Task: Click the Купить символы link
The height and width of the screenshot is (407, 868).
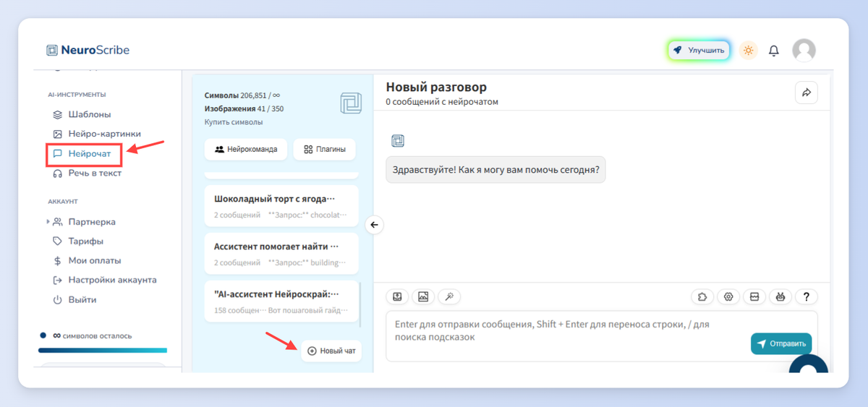Action: coord(234,121)
